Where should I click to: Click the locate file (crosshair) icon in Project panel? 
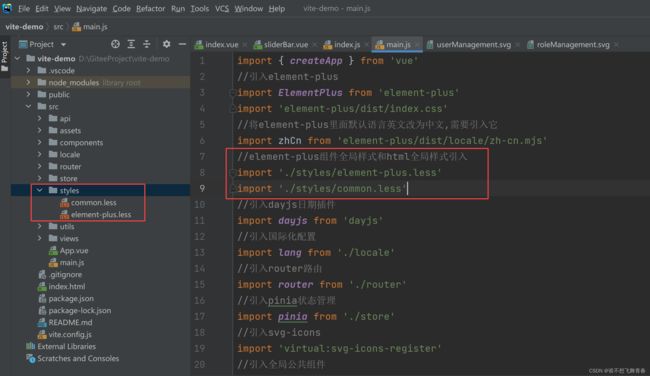115,44
